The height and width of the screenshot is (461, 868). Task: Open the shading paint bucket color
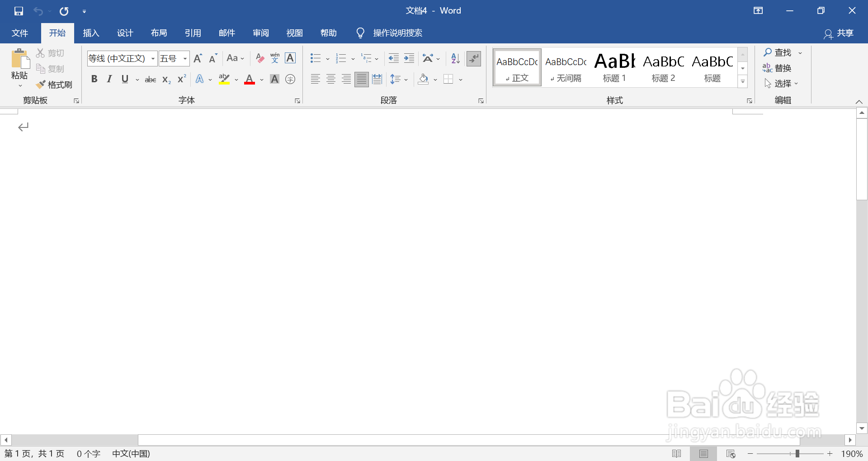click(x=423, y=79)
